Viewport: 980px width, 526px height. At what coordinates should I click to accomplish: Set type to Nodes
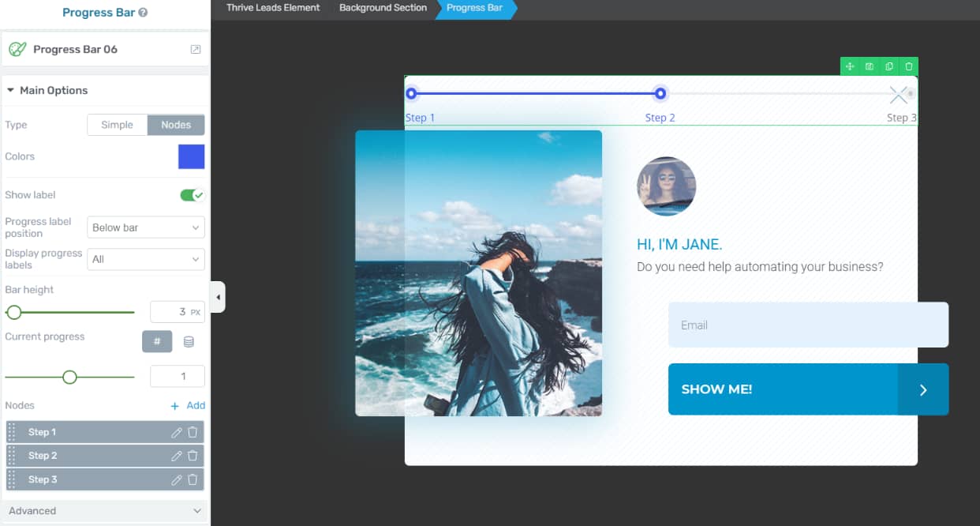(176, 125)
